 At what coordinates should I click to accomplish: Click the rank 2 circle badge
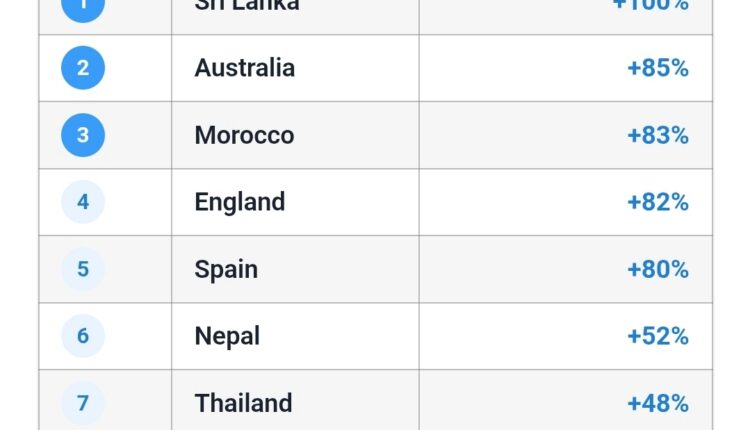83,68
